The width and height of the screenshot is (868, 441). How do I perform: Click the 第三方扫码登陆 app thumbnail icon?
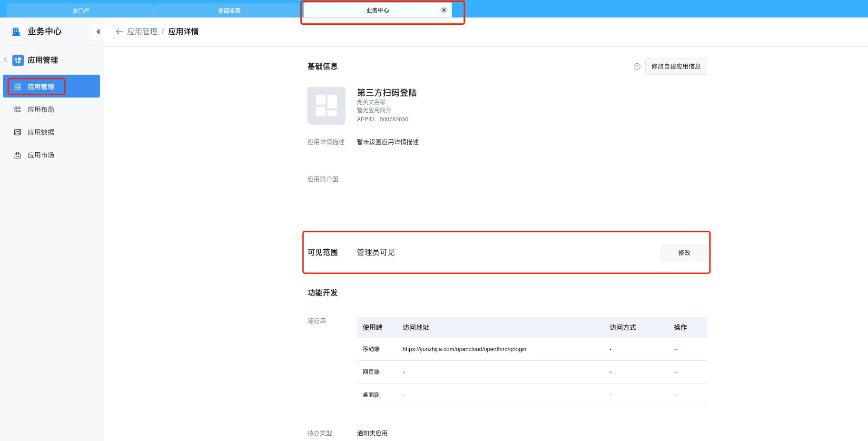tap(326, 106)
